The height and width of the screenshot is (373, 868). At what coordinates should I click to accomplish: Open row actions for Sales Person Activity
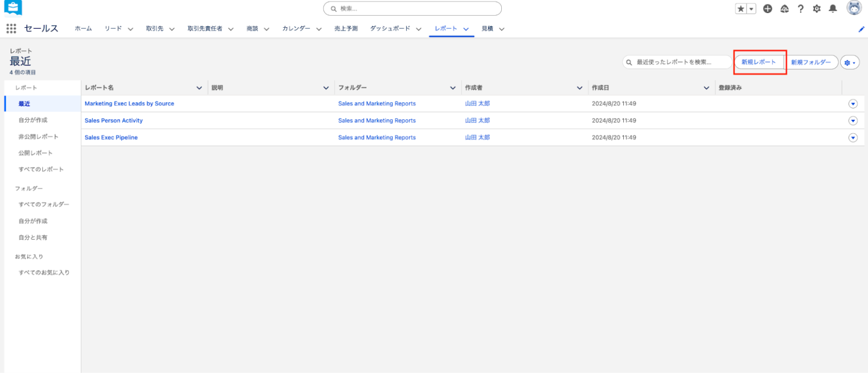pyautogui.click(x=853, y=121)
